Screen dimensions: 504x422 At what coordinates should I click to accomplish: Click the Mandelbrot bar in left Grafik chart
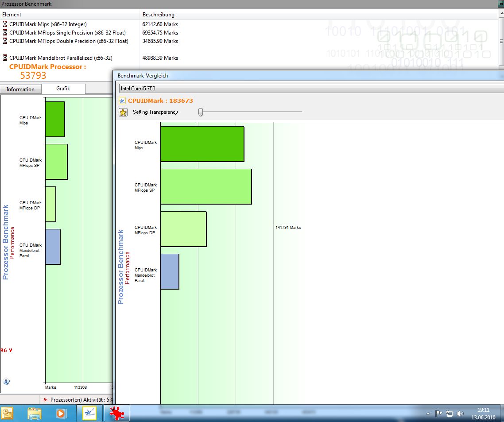(x=53, y=247)
